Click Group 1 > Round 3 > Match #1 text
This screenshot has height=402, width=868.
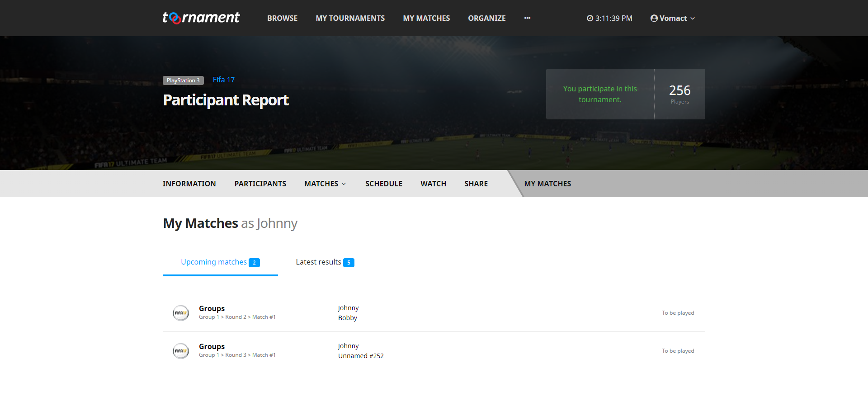click(237, 355)
